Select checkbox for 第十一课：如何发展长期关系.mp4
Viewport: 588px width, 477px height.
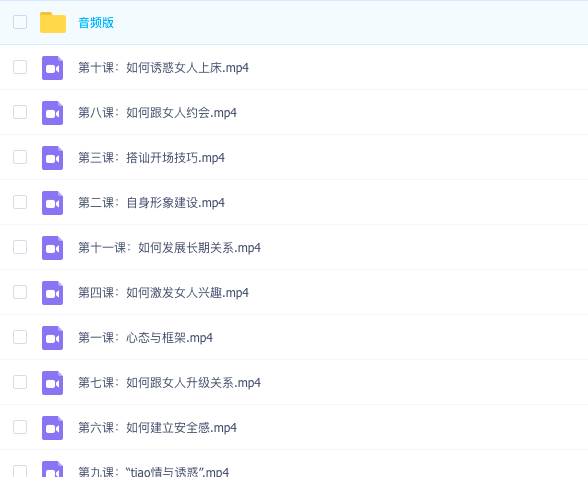click(20, 247)
